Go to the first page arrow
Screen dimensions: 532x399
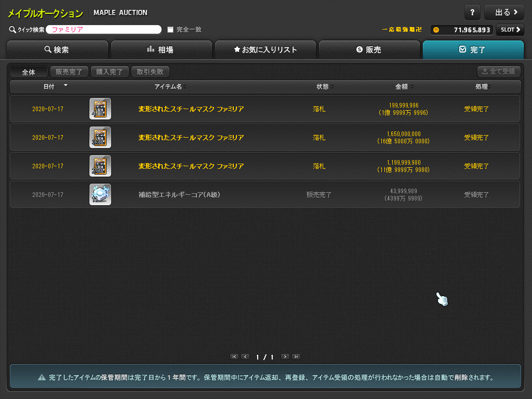pyautogui.click(x=234, y=356)
